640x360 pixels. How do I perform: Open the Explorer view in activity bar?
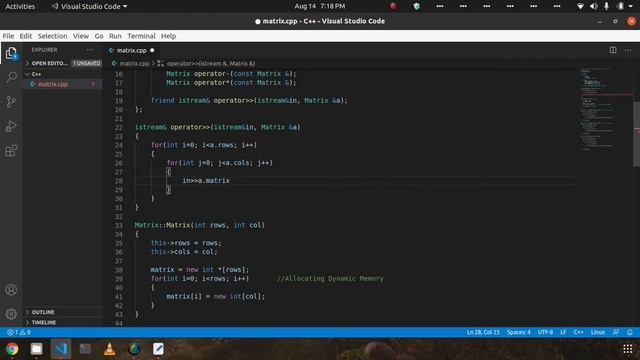pyautogui.click(x=11, y=53)
